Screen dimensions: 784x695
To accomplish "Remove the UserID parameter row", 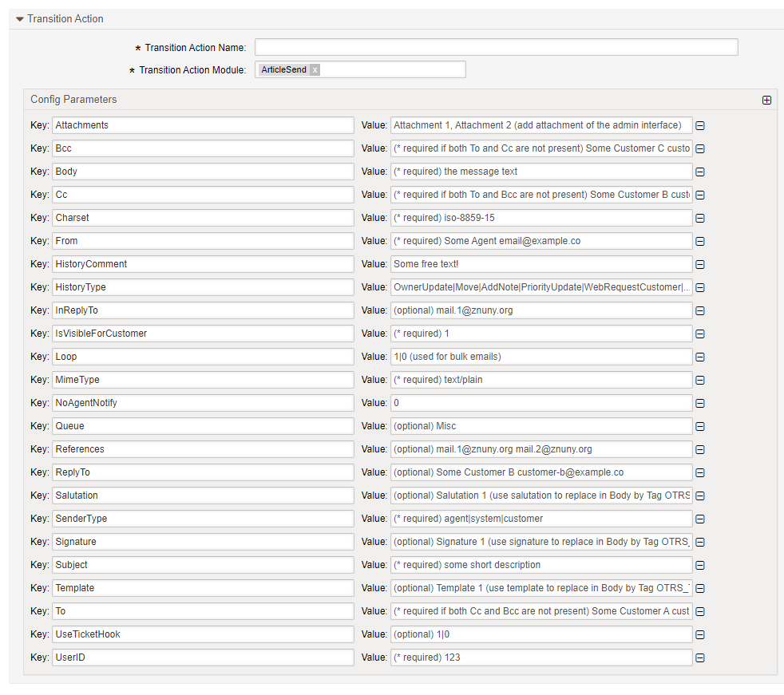I will pos(700,657).
